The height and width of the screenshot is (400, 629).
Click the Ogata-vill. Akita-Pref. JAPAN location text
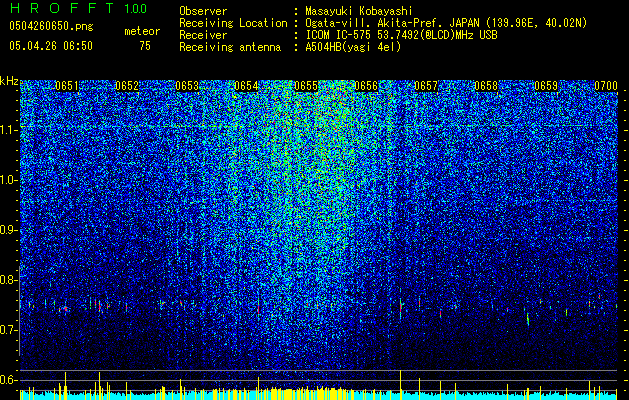(x=446, y=23)
